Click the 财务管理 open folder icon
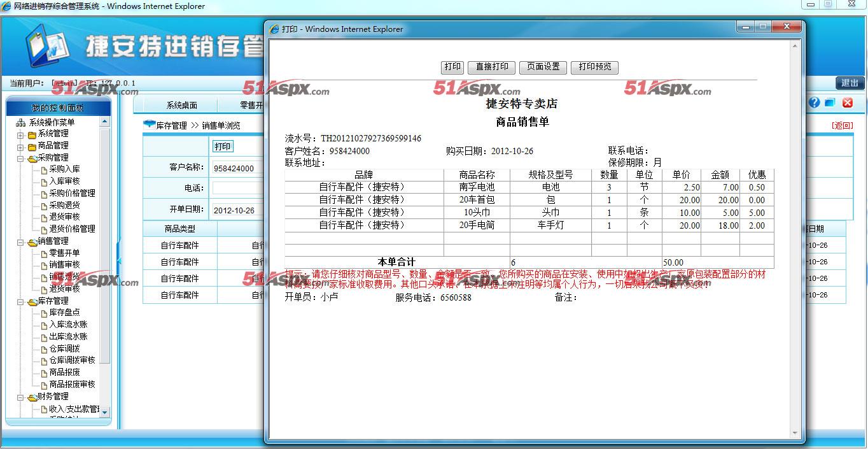This screenshot has width=868, height=449. (32, 397)
